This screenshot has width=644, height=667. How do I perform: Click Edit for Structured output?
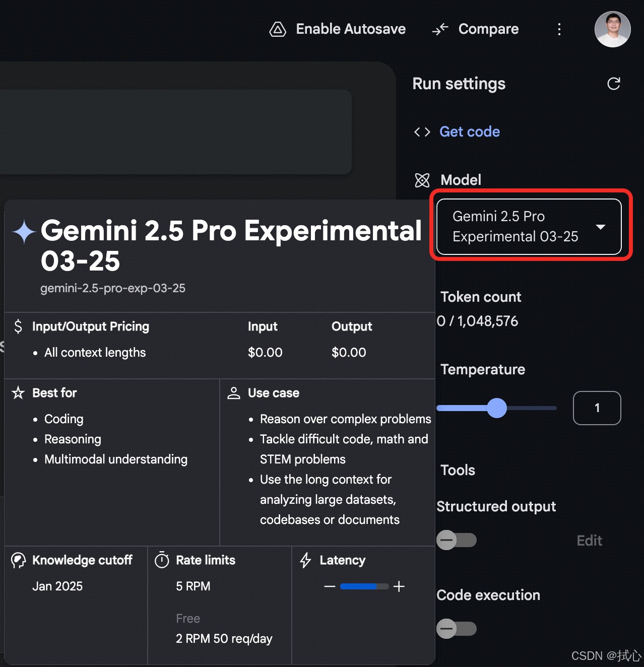point(590,541)
